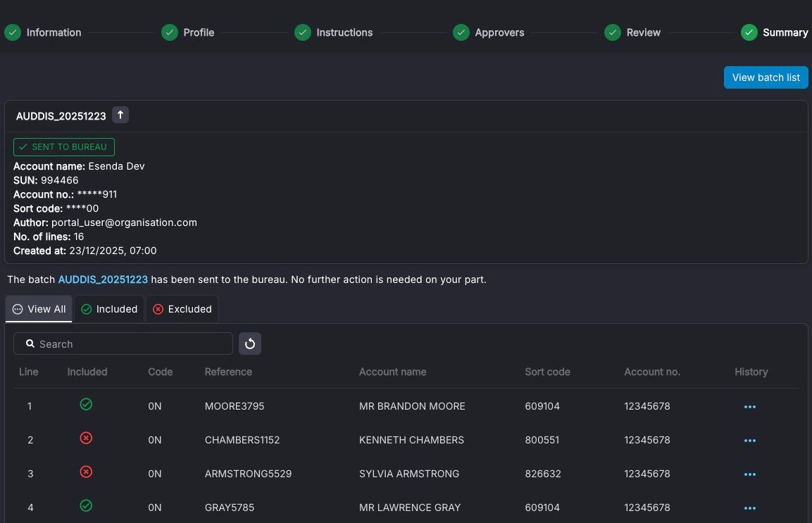812x523 pixels.
Task: Click account name MR BRANDON MOORE
Action: (x=412, y=406)
